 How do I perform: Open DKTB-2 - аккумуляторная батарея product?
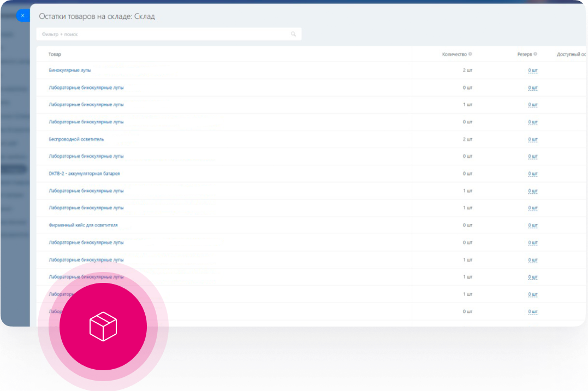(84, 174)
